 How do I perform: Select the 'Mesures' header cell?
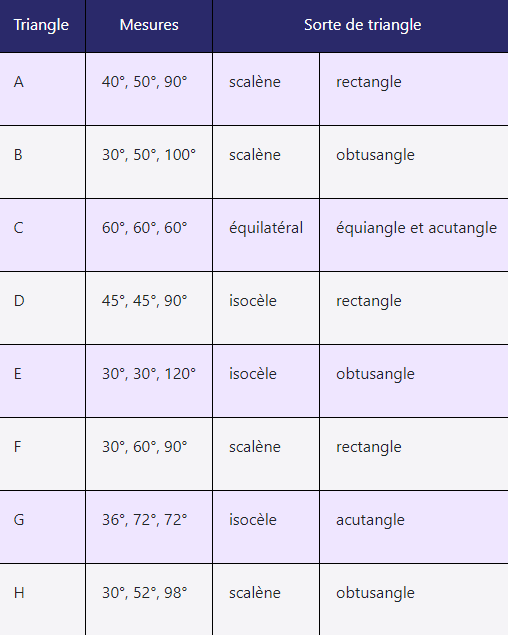tap(149, 26)
